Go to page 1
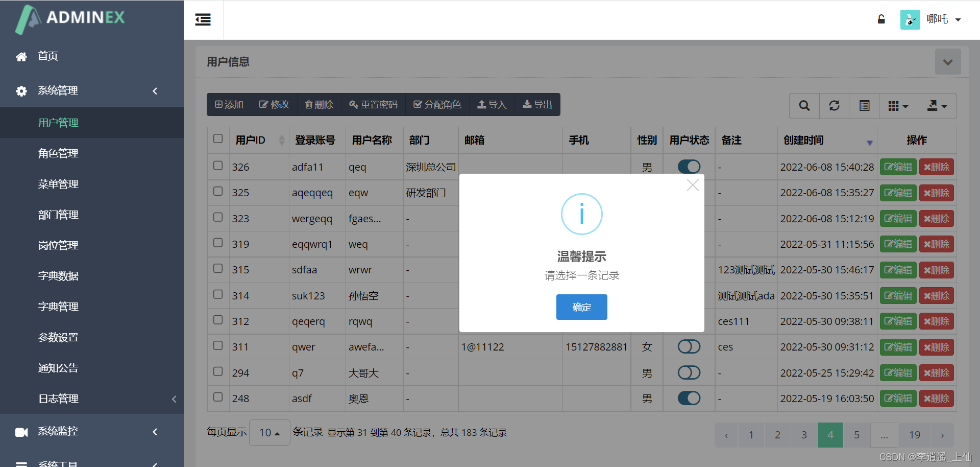The width and height of the screenshot is (980, 467). pyautogui.click(x=751, y=435)
